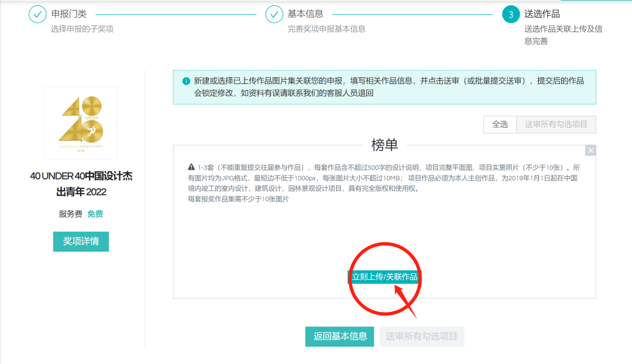Click the top-right 送审所有勾选项目 button
This screenshot has width=632, height=364.
(x=556, y=124)
